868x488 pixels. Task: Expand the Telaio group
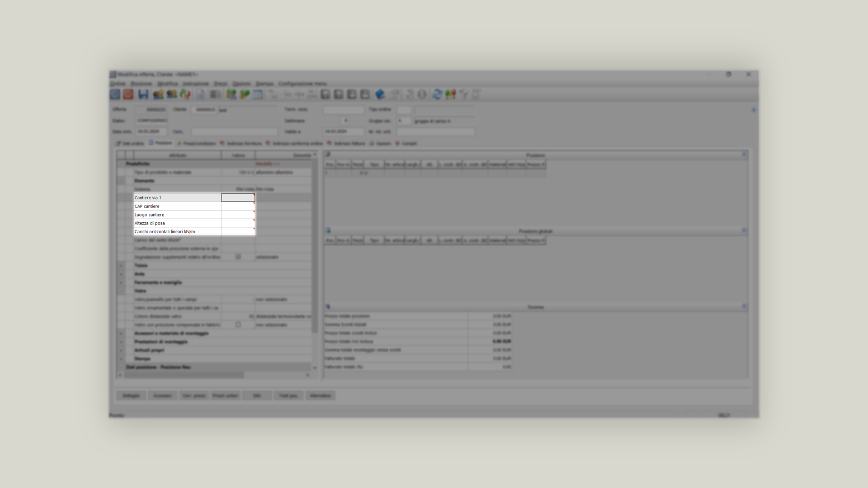coord(121,265)
